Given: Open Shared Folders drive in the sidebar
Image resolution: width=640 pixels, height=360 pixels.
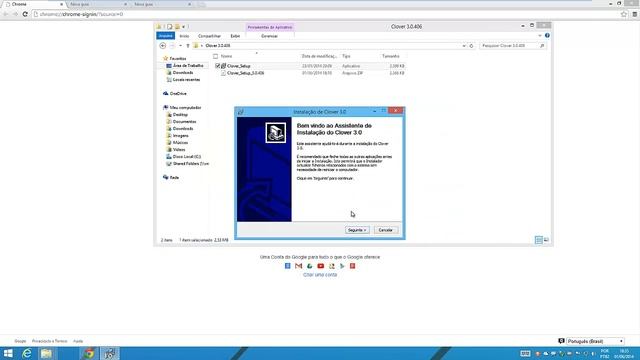Looking at the screenshot, I should coord(191,164).
